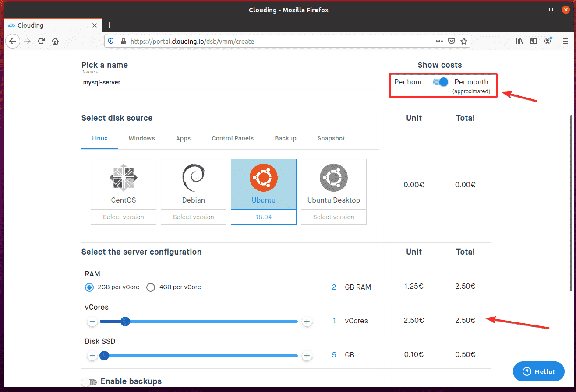Click the Hello! help chat button
The height and width of the screenshot is (392, 576).
click(x=538, y=371)
